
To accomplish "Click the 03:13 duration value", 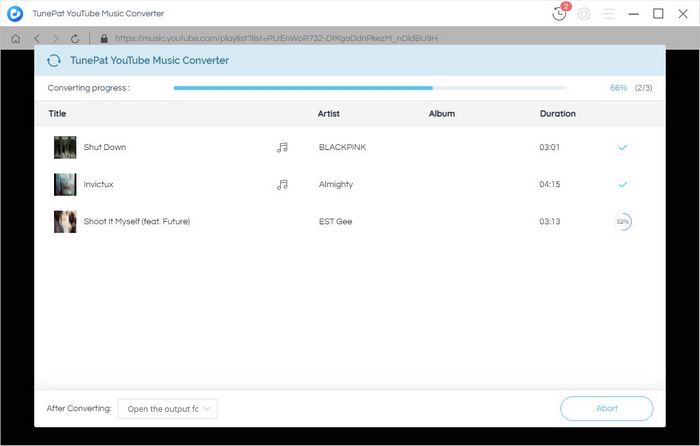I will click(x=550, y=221).
